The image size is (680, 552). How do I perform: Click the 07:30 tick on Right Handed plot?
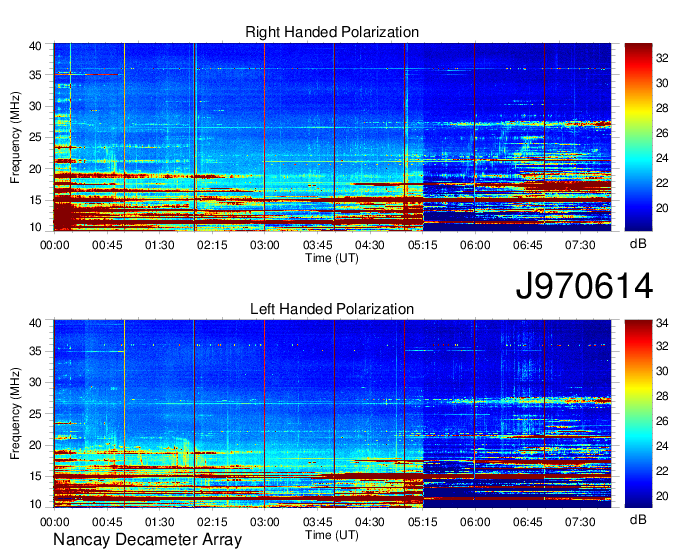(580, 245)
